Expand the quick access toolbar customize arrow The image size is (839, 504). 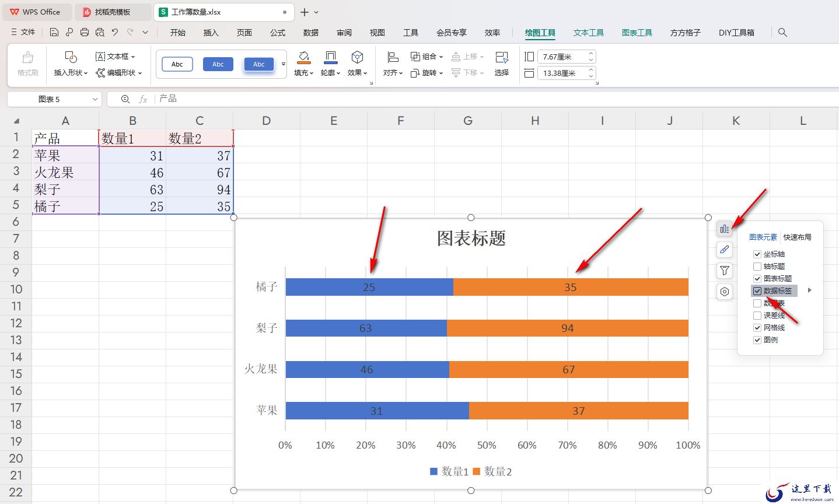145,33
